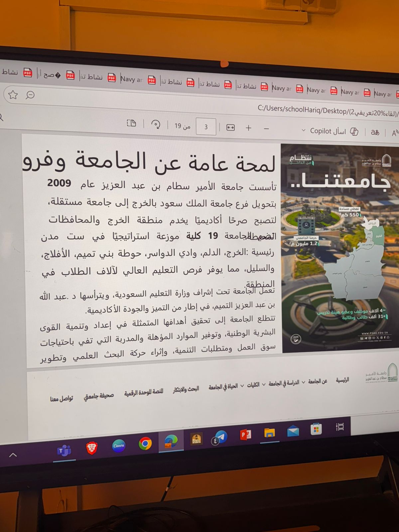
Task: Launch PowerPoint from the taskbar
Action: [x=245, y=435]
